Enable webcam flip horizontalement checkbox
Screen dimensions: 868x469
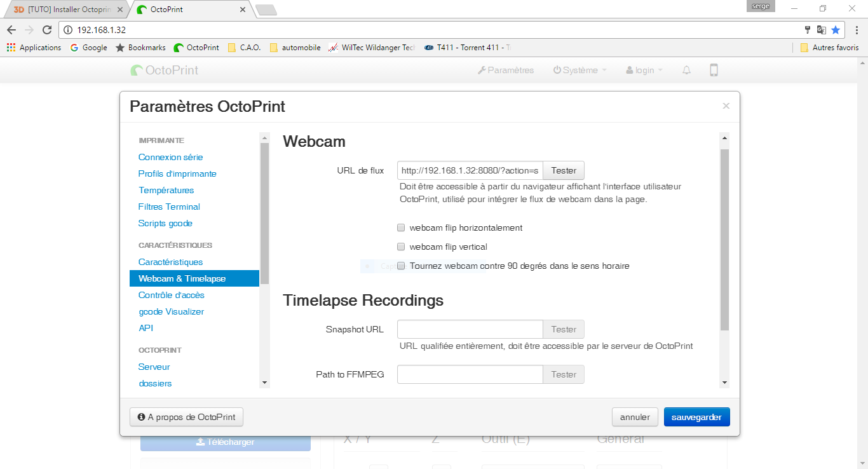tap(401, 228)
